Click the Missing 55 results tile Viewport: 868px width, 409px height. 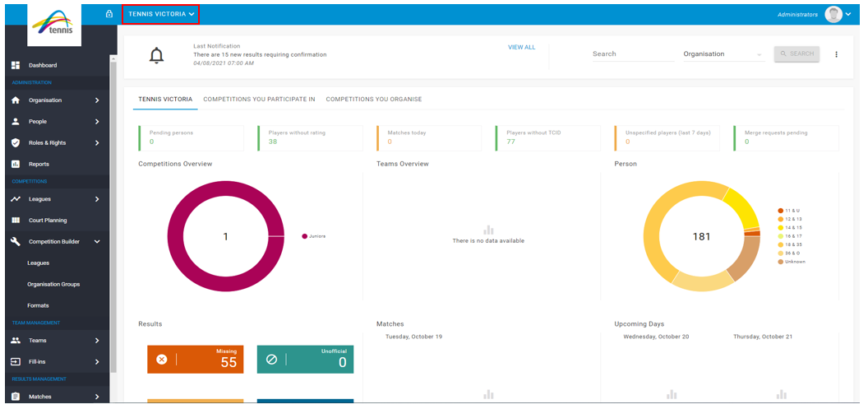click(x=196, y=359)
